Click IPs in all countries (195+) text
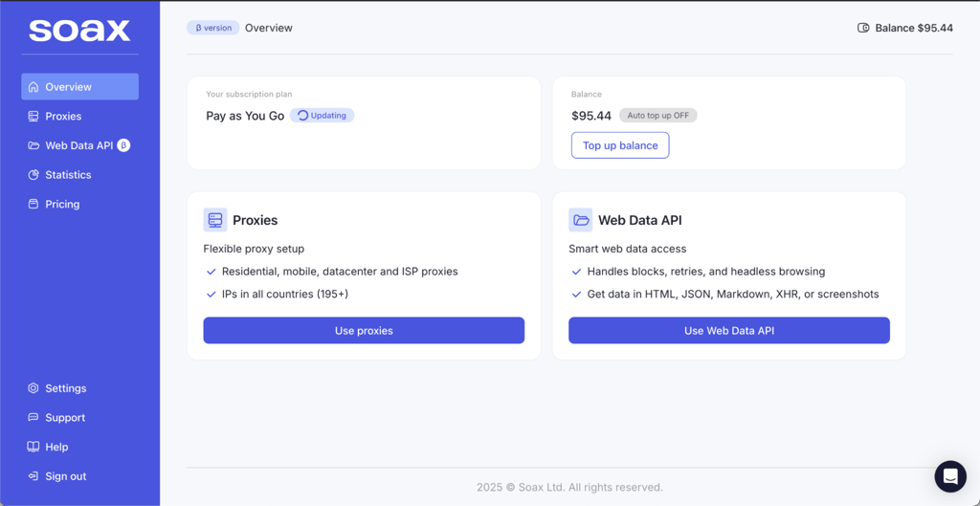Viewport: 980px width, 506px height. coord(285,295)
